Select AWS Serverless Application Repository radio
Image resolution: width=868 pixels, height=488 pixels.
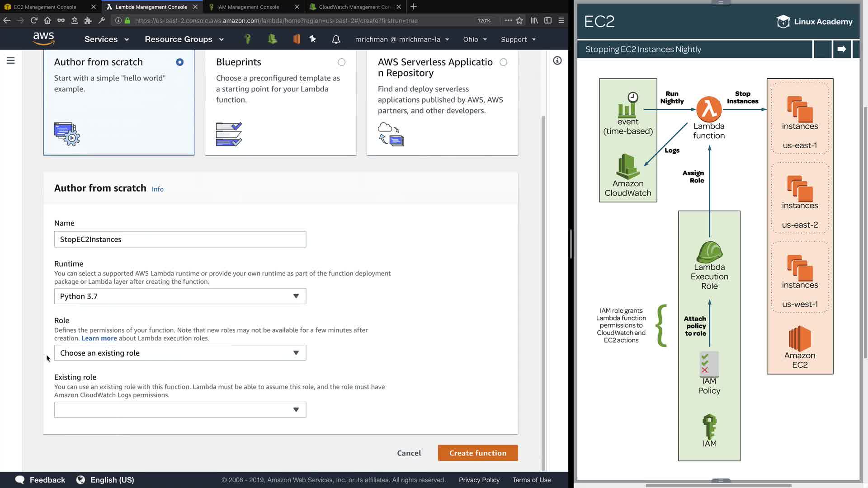pos(503,62)
